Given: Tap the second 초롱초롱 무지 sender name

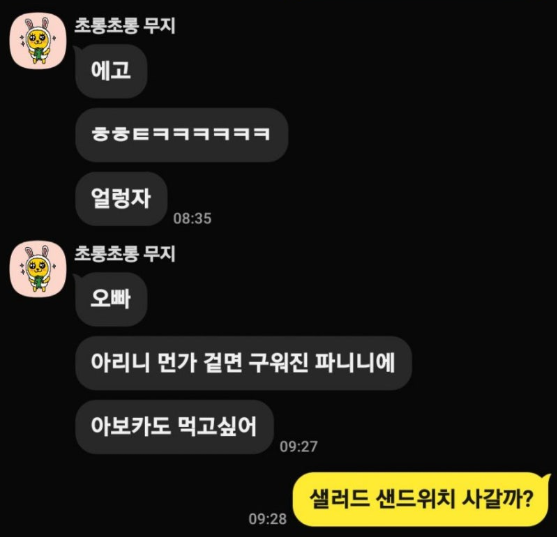Looking at the screenshot, I should click(x=125, y=254).
